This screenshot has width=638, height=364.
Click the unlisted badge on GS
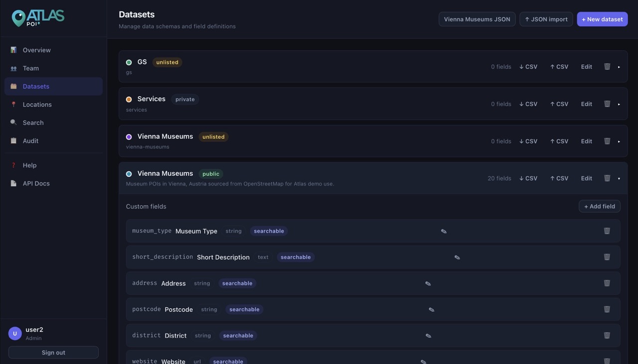167,62
